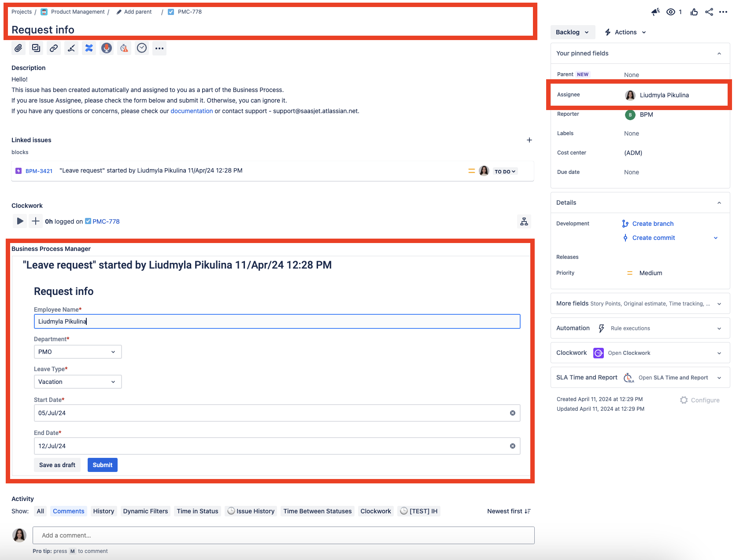Click the share icon in header
This screenshot has width=747, height=560.
(709, 12)
